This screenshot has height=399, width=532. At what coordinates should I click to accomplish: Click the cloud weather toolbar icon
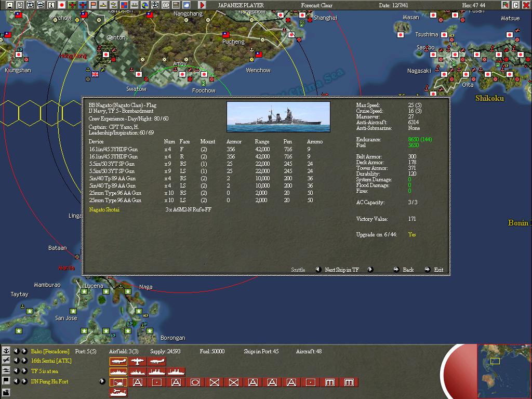click(187, 5)
